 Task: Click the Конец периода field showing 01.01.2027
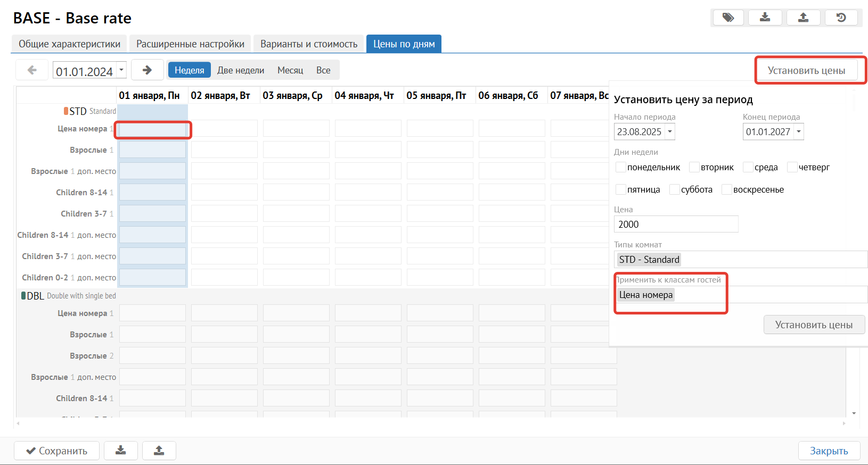[x=768, y=131]
